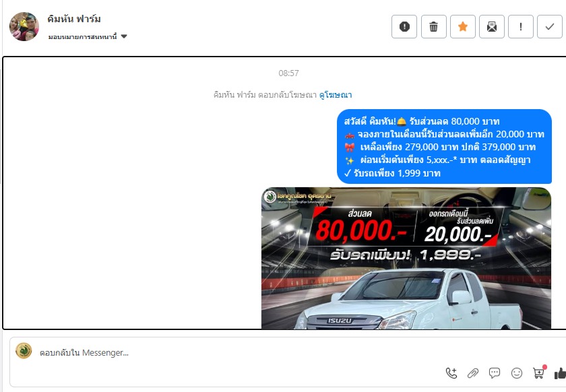The height and width of the screenshot is (392, 566).
Task: Click the Isuzu truck promo image
Action: pos(406,258)
